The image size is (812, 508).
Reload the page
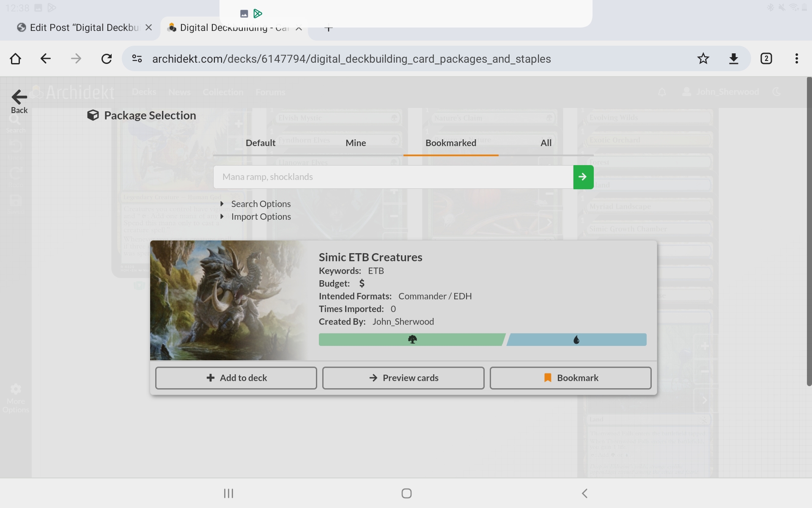[107, 58]
